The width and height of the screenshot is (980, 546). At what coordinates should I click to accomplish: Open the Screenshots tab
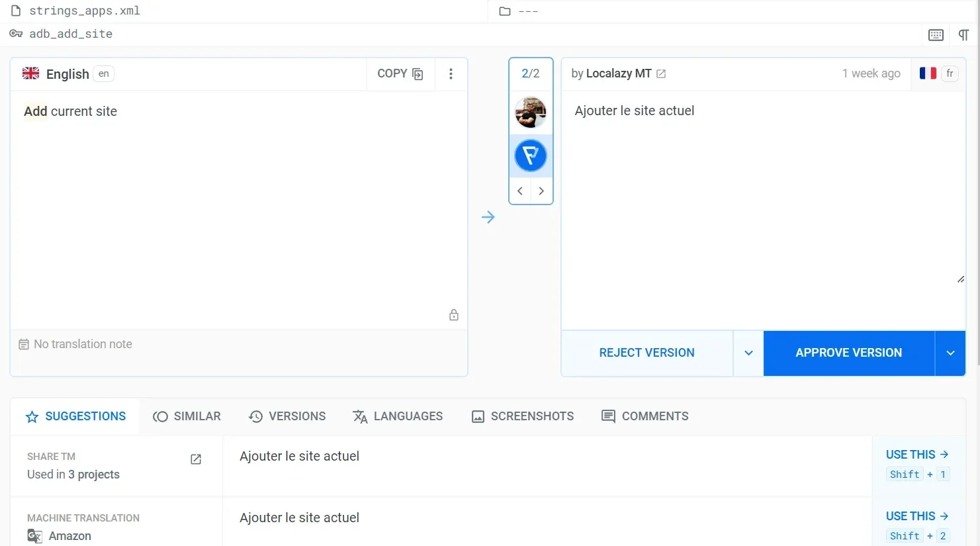[523, 416]
